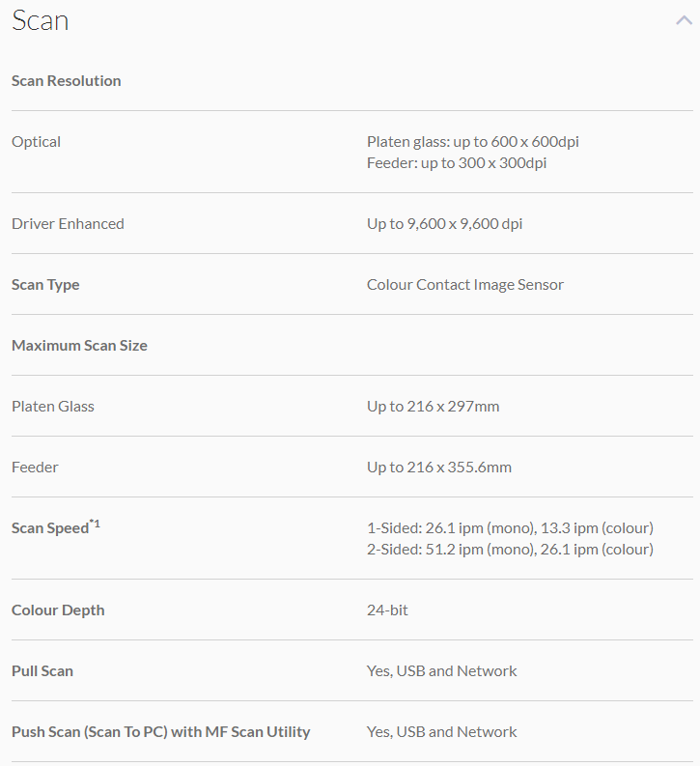The height and width of the screenshot is (766, 700).
Task: Click the Colour Contact Image Sensor text
Action: pos(465,285)
